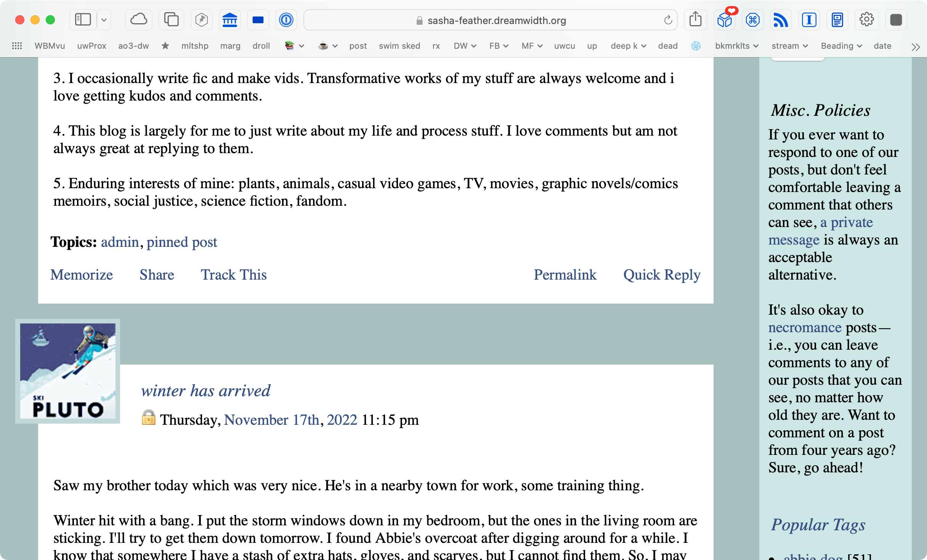Click the Ski Pluto user icon
Screen dimensions: 927x560
[68, 371]
